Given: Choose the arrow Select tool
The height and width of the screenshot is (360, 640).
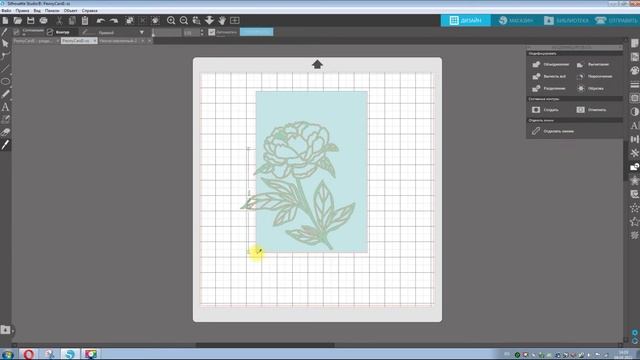Looking at the screenshot, I should pyautogui.click(x=5, y=43).
